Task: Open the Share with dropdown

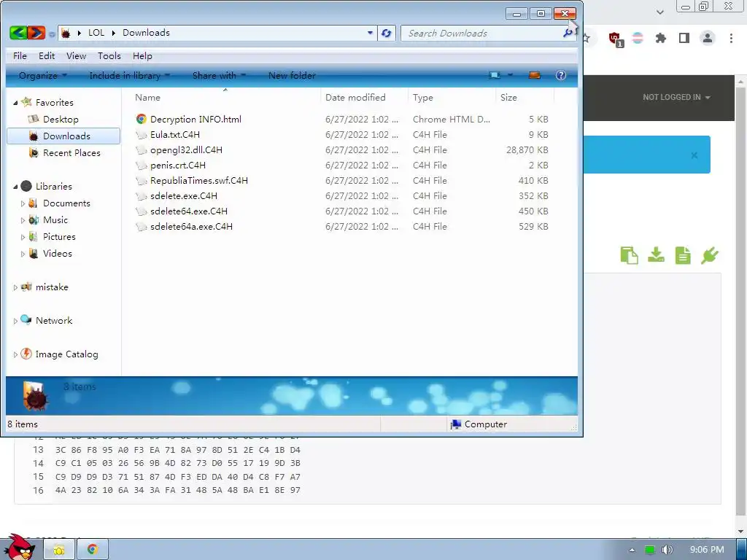Action: pyautogui.click(x=219, y=75)
